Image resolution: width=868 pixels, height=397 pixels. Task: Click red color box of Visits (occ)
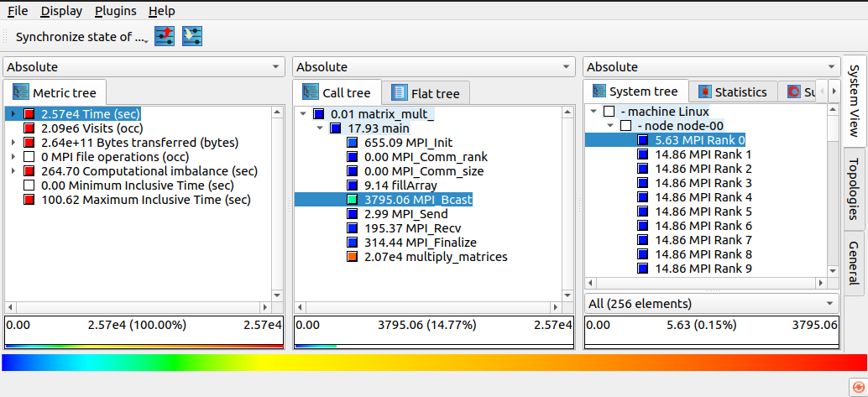coord(29,128)
